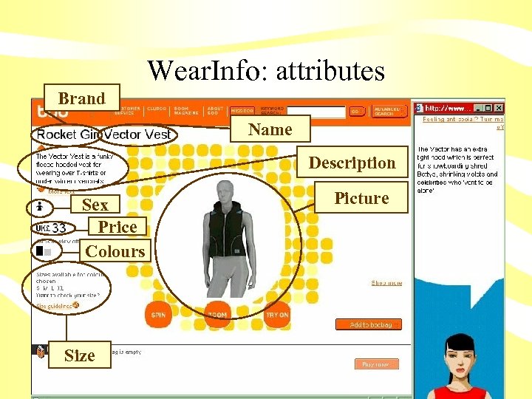Select the black colour swatch
Screen dimensions: 532x399
(40, 250)
